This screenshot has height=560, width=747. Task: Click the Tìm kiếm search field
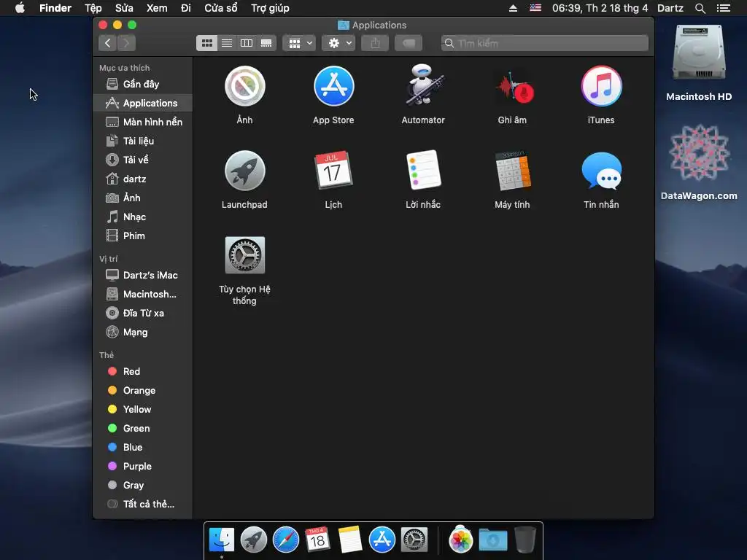coord(544,43)
